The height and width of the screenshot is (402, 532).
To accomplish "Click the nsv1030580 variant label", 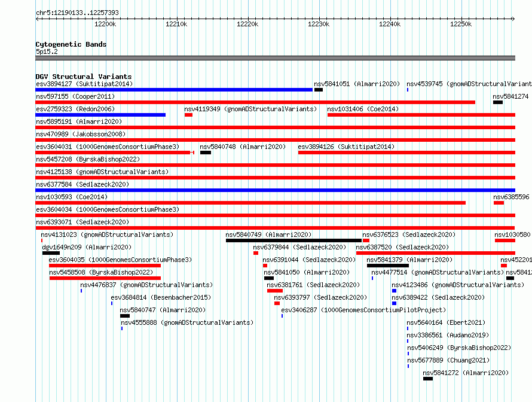I will pyautogui.click(x=512, y=234).
